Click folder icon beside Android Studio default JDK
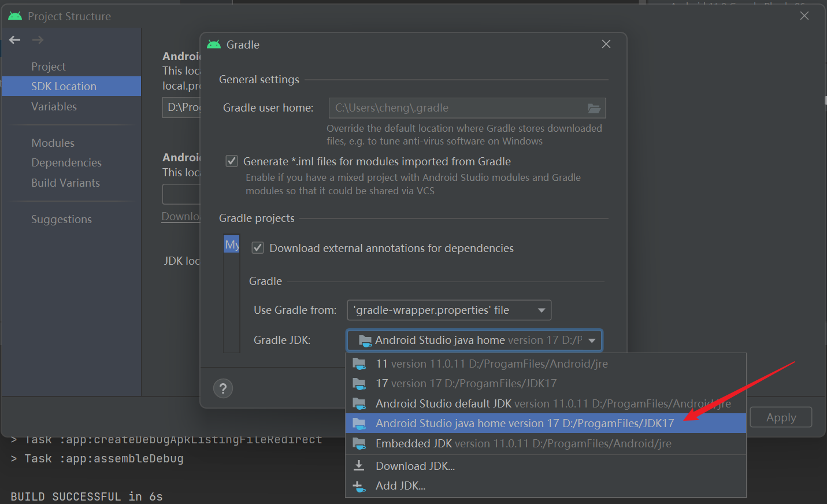Image resolution: width=827 pixels, height=504 pixels. [359, 403]
